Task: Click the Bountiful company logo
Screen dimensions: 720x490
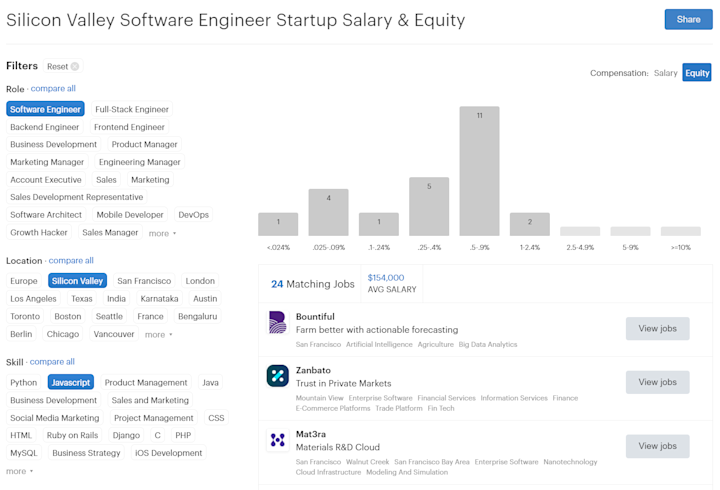Action: click(277, 322)
